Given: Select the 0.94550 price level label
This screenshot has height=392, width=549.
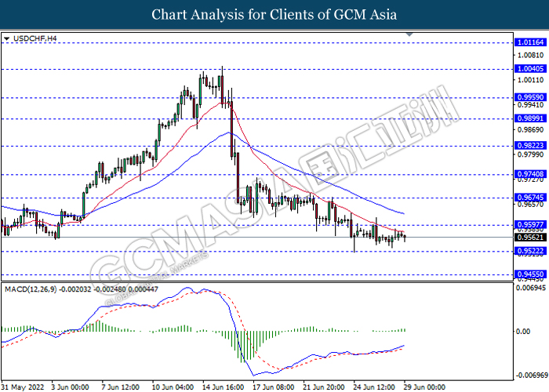Looking at the screenshot, I should click(530, 274).
